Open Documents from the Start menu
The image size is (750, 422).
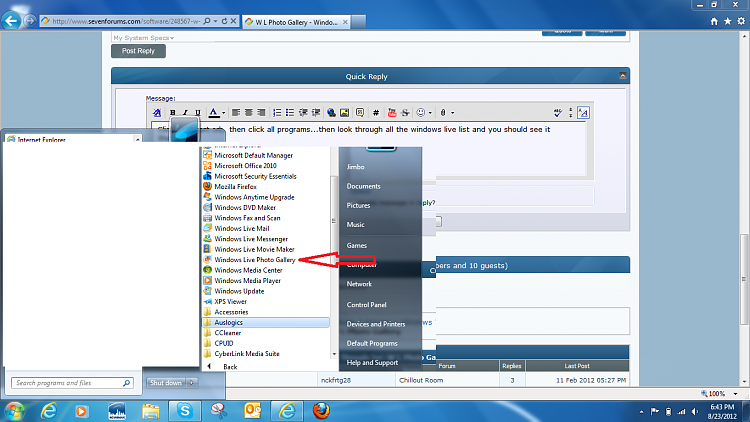[364, 186]
